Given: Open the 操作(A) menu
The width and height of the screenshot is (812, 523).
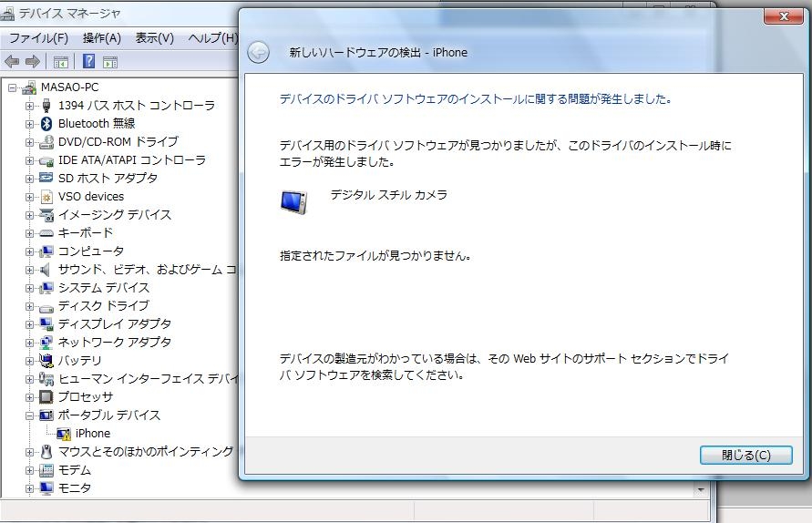Looking at the screenshot, I should (102, 38).
